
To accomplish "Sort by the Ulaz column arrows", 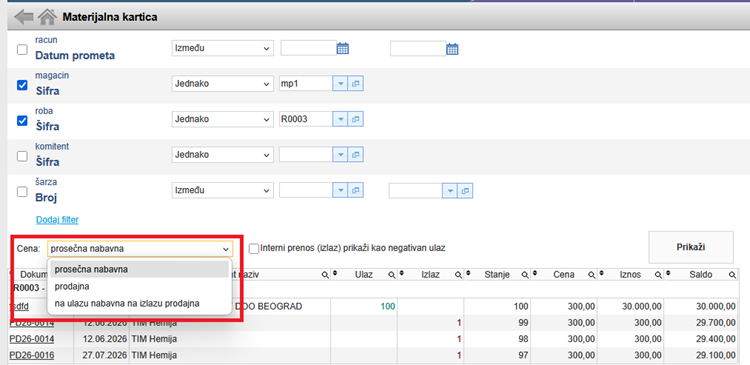I will click(x=335, y=273).
